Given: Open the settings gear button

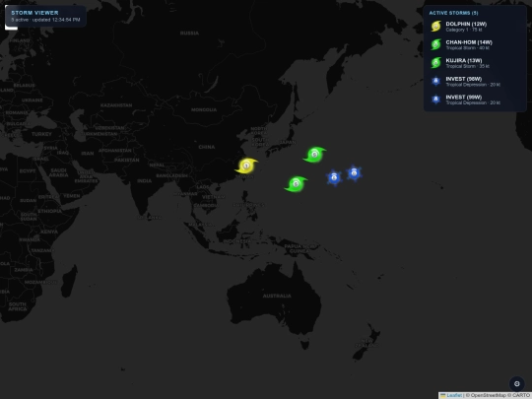Looking at the screenshot, I should [x=517, y=384].
